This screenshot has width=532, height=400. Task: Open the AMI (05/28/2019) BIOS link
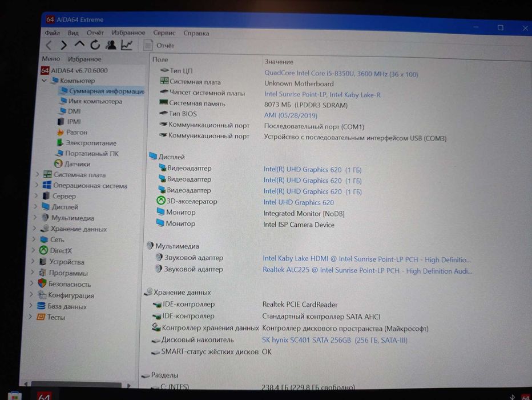point(291,115)
